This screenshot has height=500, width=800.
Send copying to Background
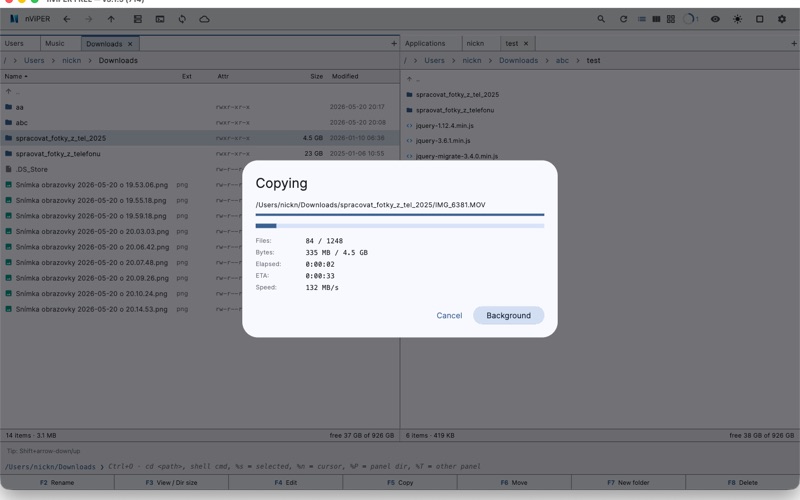(x=508, y=315)
